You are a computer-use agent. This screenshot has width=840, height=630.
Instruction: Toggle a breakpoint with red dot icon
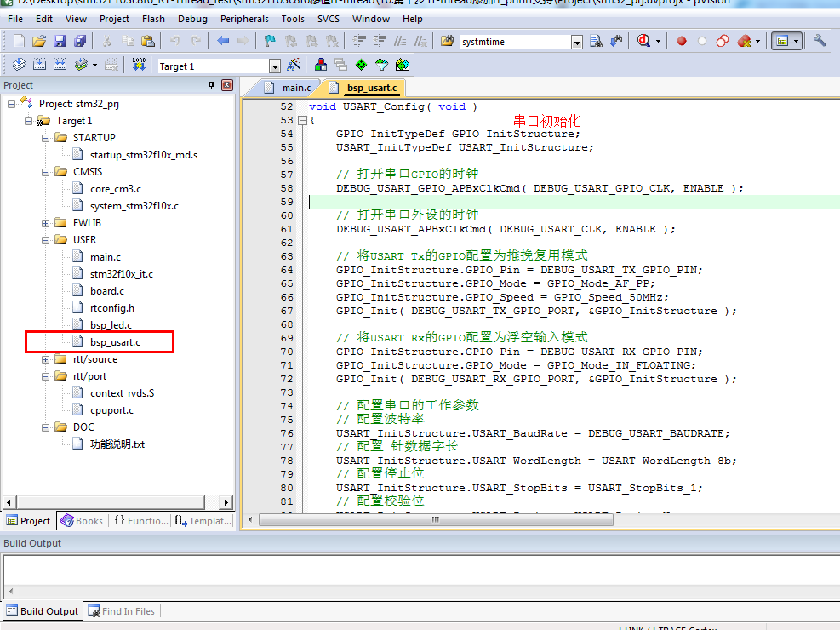(681, 39)
